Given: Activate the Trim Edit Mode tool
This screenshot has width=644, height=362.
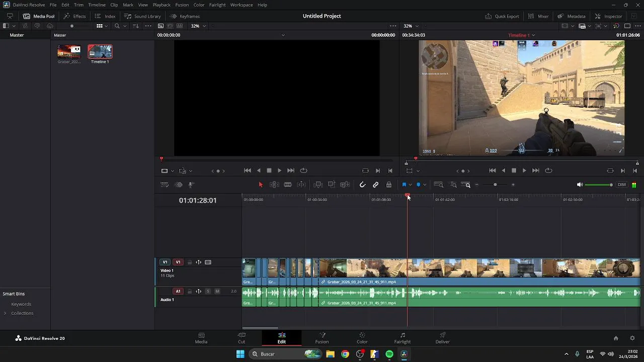Looking at the screenshot, I should pyautogui.click(x=274, y=185).
